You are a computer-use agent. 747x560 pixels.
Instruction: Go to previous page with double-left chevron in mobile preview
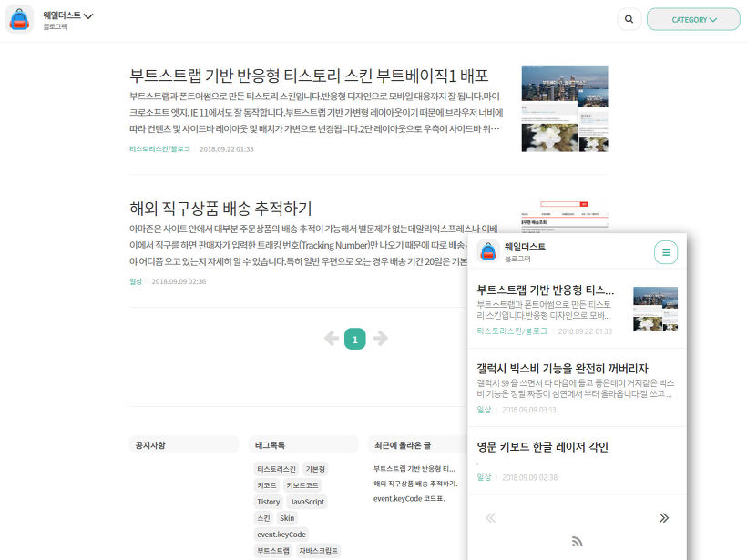[490, 517]
